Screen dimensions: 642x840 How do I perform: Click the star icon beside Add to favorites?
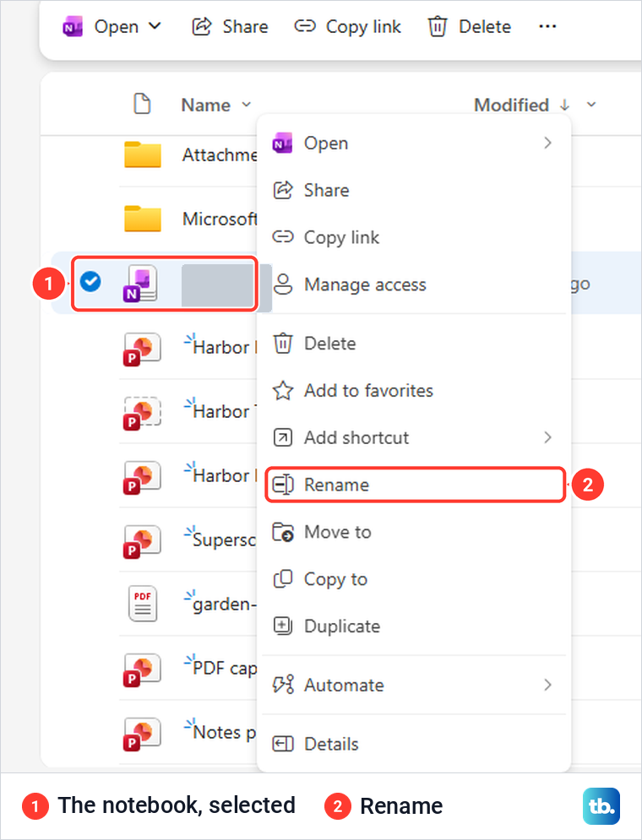point(283,391)
